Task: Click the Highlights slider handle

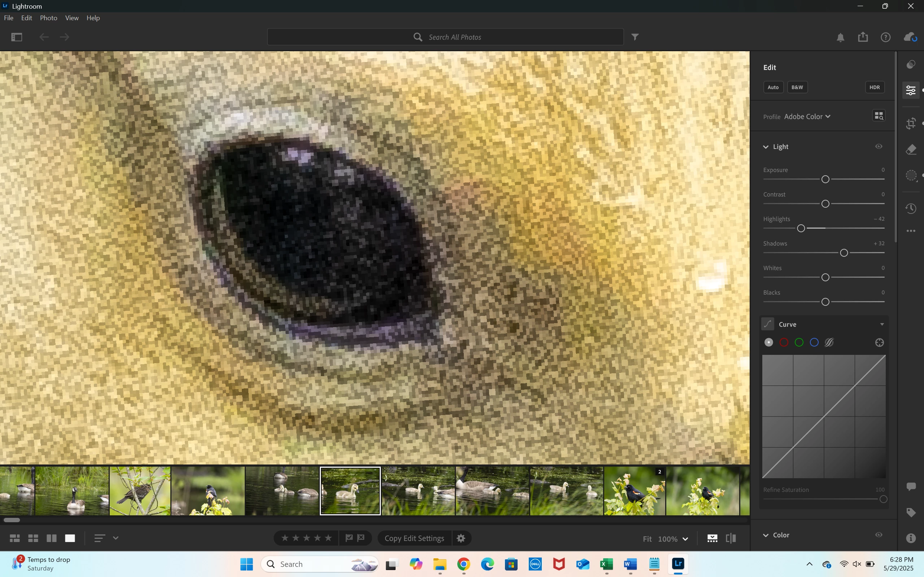Action: pos(801,228)
